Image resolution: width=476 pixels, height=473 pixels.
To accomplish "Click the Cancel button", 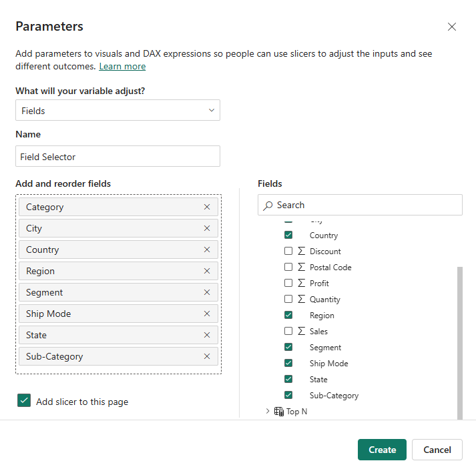I will coord(437,450).
